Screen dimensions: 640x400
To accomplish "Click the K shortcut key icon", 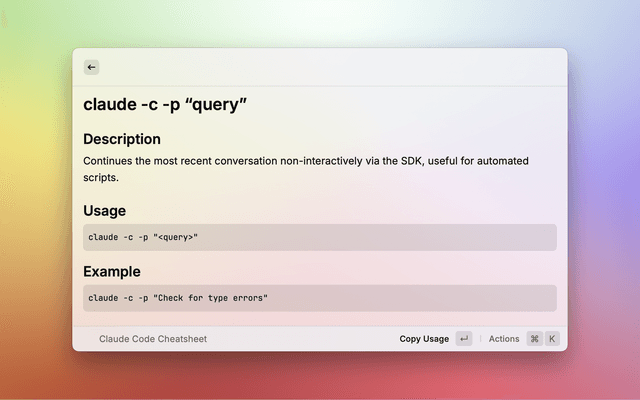I will (551, 339).
